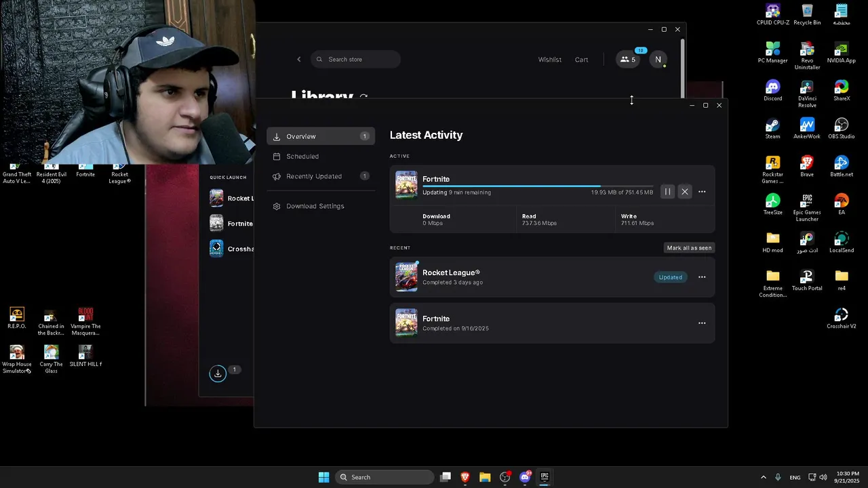This screenshot has height=488, width=868.
Task: Go back with the launcher back arrow
Action: 299,60
